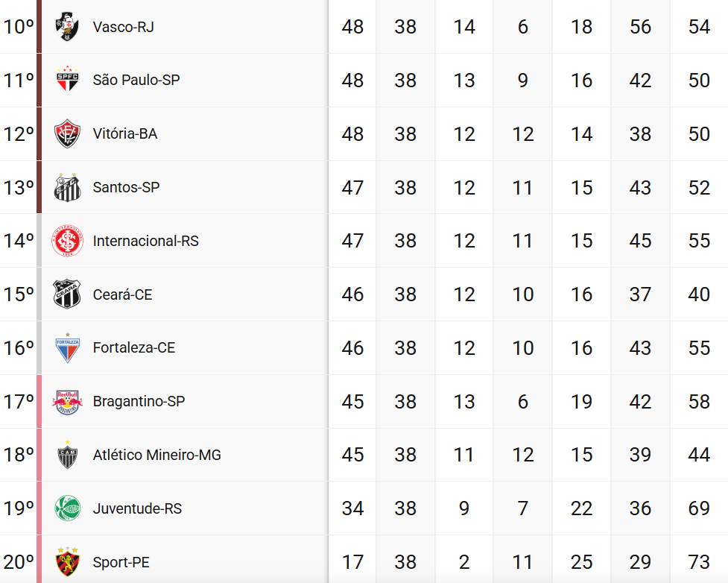728x583 pixels.
Task: Select the Juventude-RS team name
Action: (137, 508)
